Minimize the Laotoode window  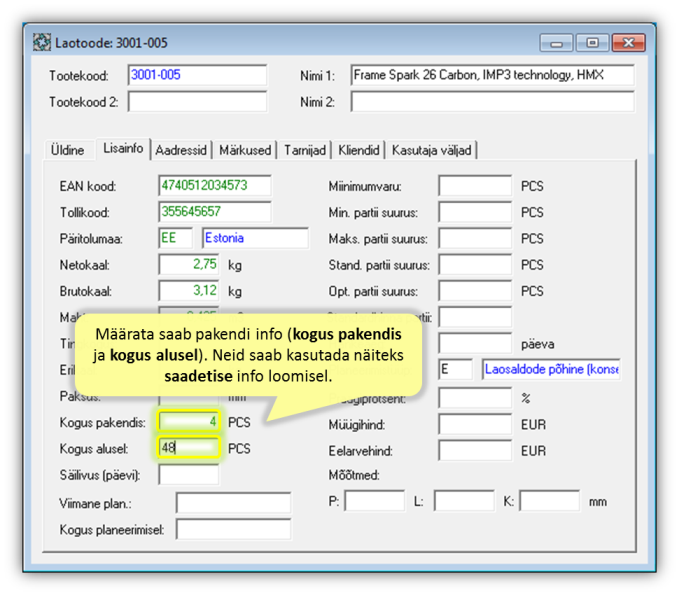click(x=556, y=43)
